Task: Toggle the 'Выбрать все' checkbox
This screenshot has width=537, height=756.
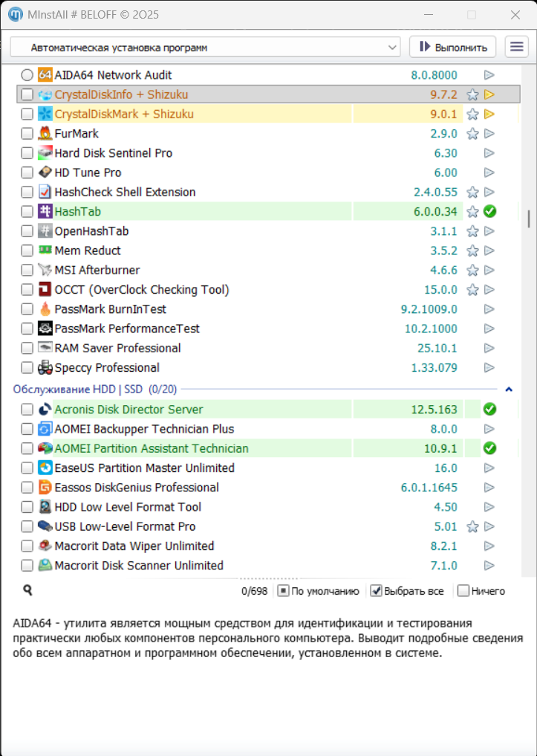Action: pos(377,591)
